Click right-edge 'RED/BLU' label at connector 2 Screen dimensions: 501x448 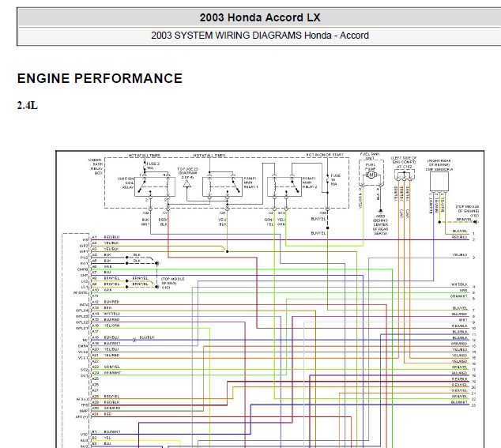point(459,237)
